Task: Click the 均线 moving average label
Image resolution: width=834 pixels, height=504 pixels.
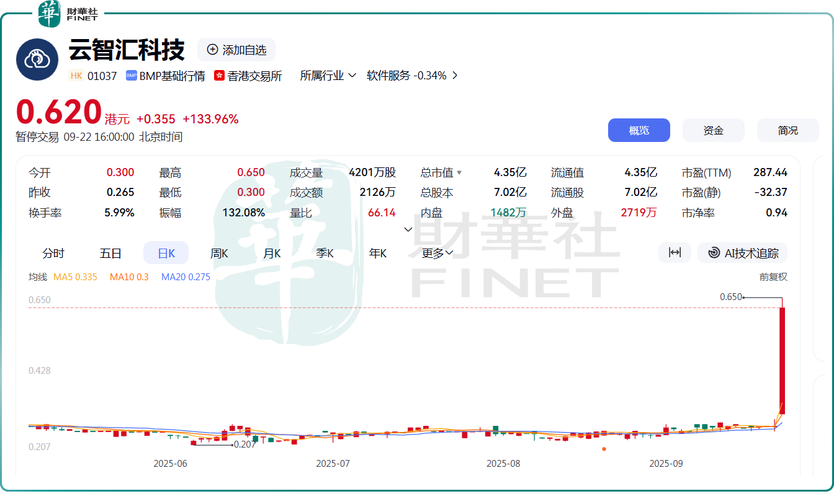Action: (38, 277)
